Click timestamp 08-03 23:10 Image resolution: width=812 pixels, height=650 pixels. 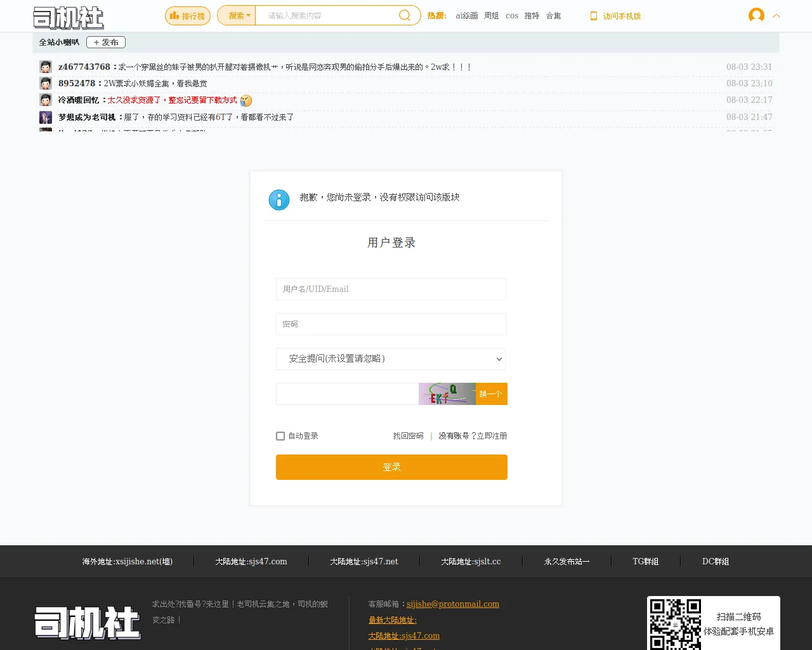click(x=749, y=83)
